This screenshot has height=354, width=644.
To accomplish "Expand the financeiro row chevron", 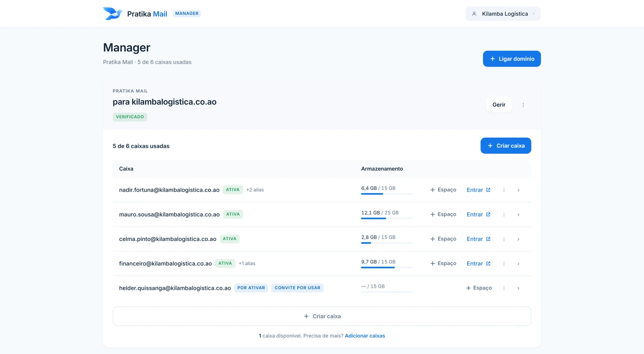I will click(518, 263).
